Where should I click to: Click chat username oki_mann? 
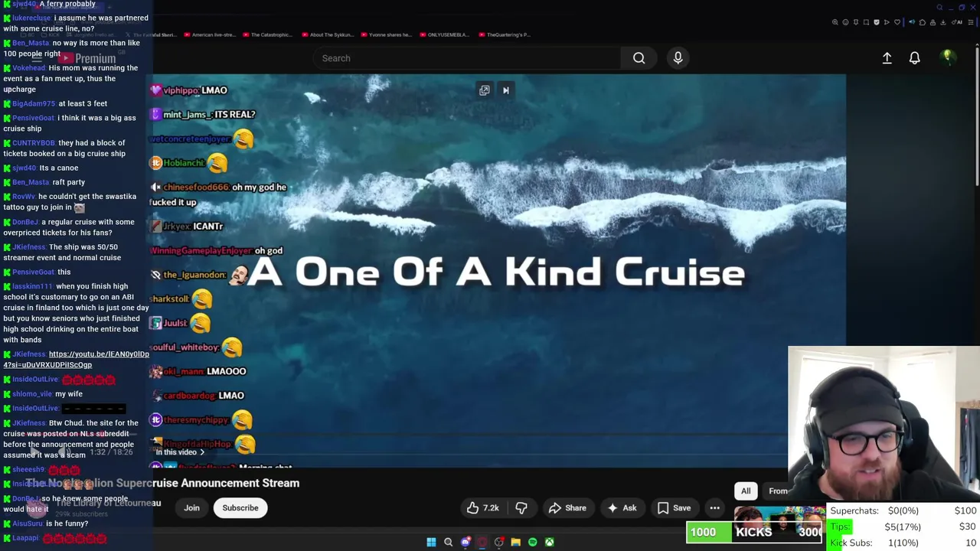coord(183,371)
